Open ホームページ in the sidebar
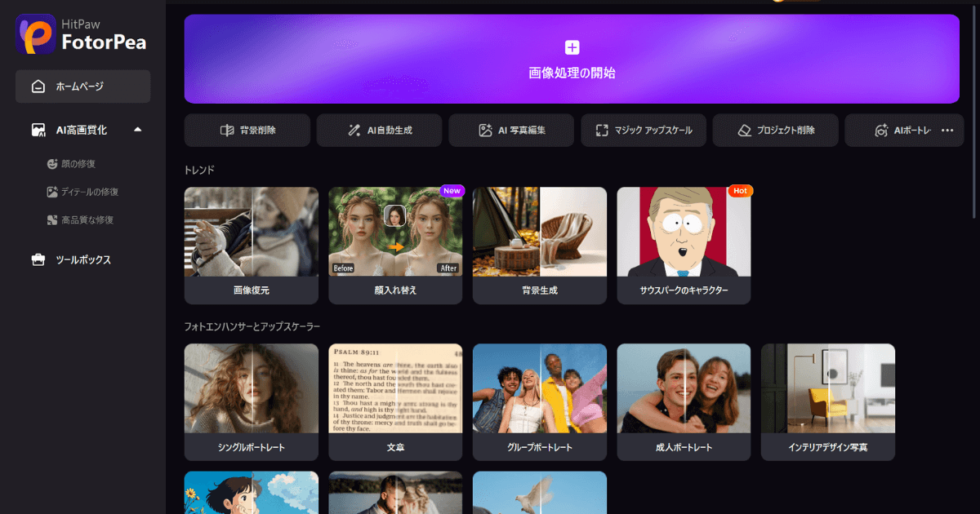The image size is (980, 514). pyautogui.click(x=82, y=86)
